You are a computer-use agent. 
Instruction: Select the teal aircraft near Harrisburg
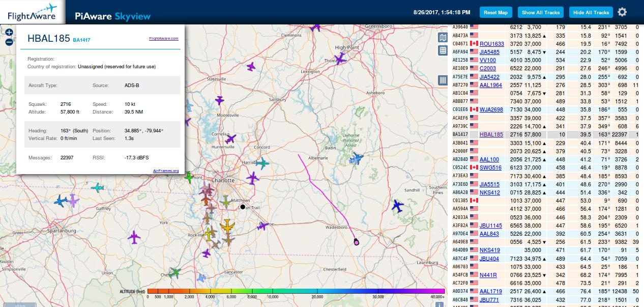point(262,164)
